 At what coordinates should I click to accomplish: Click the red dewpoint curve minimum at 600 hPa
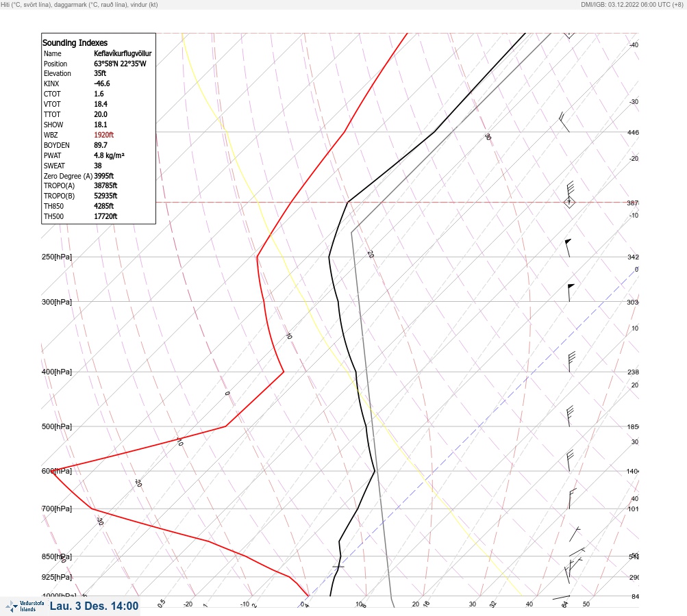tap(53, 472)
